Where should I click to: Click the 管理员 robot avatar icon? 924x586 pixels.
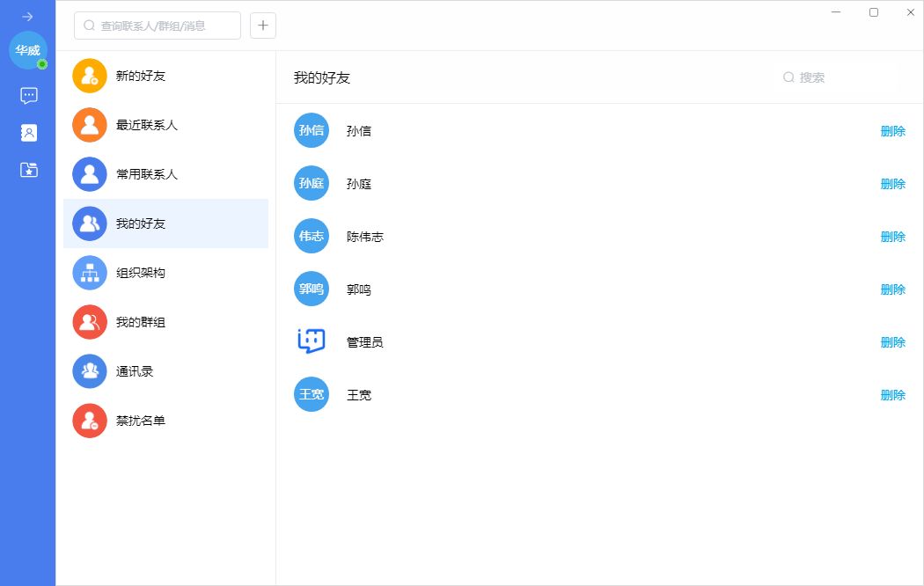311,342
